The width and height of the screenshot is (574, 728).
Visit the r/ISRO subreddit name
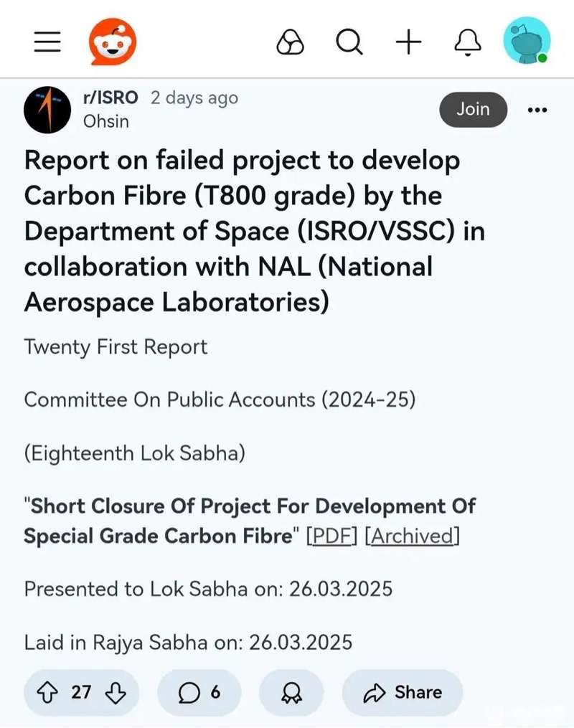(110, 98)
